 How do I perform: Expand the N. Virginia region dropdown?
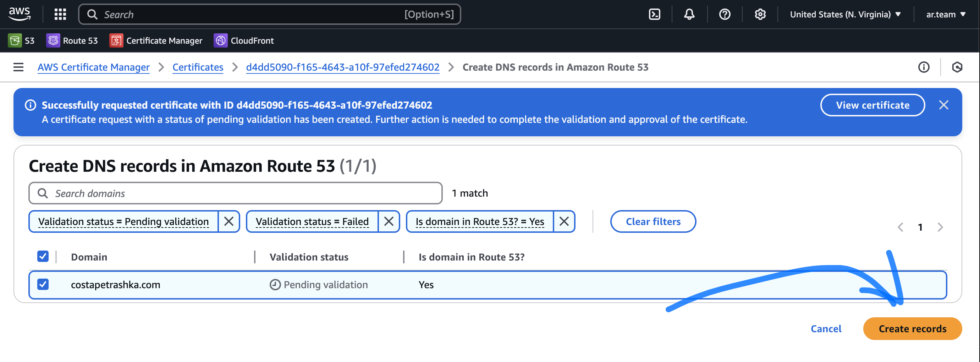[845, 15]
